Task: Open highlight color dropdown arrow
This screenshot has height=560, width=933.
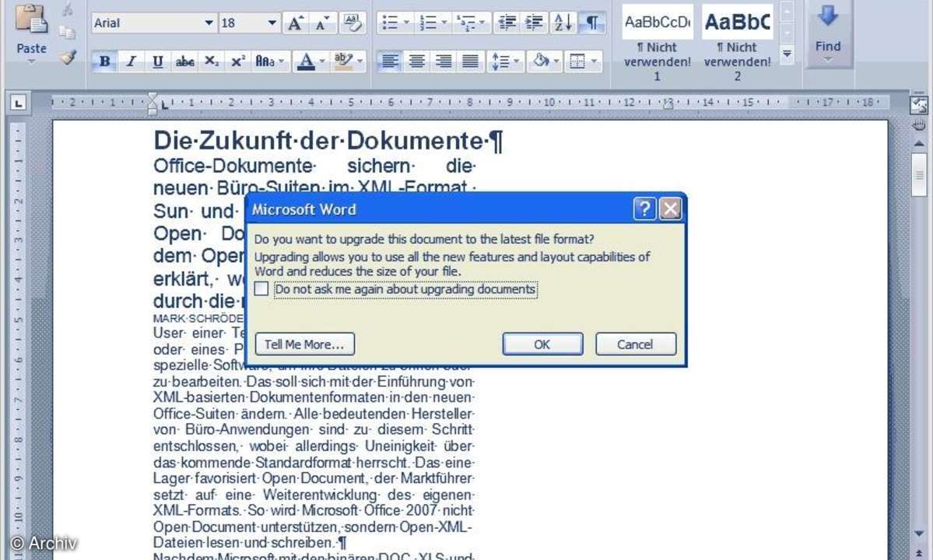Action: coord(360,61)
